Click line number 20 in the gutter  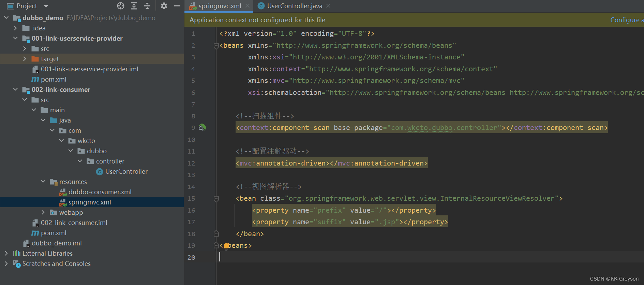point(191,257)
